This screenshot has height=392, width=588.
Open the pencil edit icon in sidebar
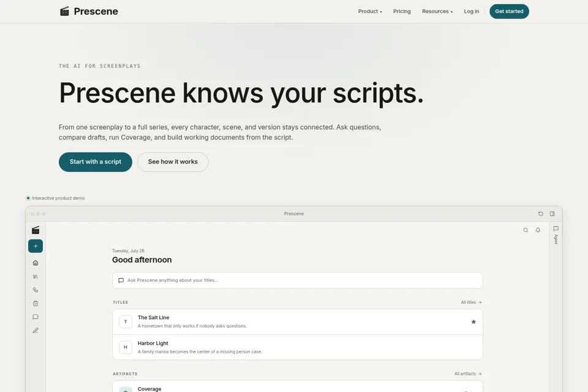pos(36,331)
